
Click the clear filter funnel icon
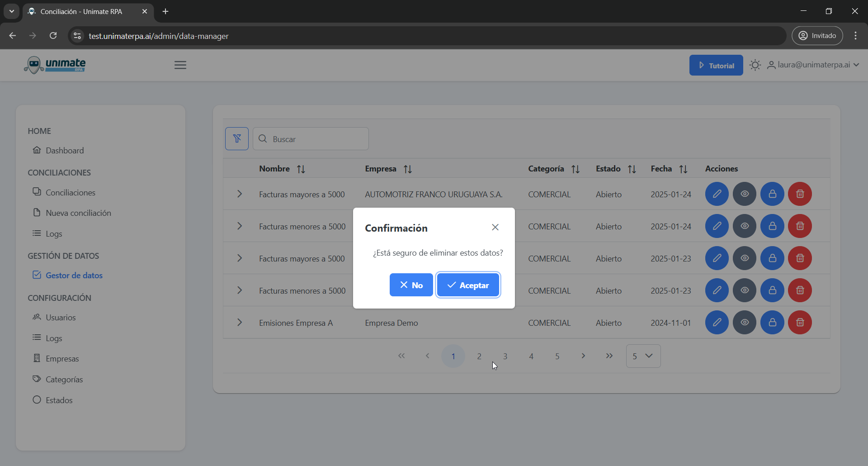237,139
